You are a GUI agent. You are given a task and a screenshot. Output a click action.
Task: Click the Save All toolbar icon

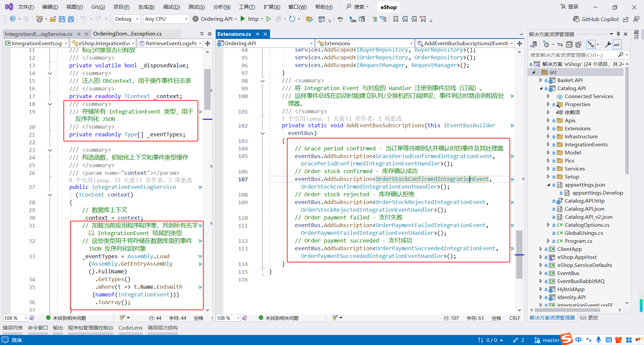[71, 19]
